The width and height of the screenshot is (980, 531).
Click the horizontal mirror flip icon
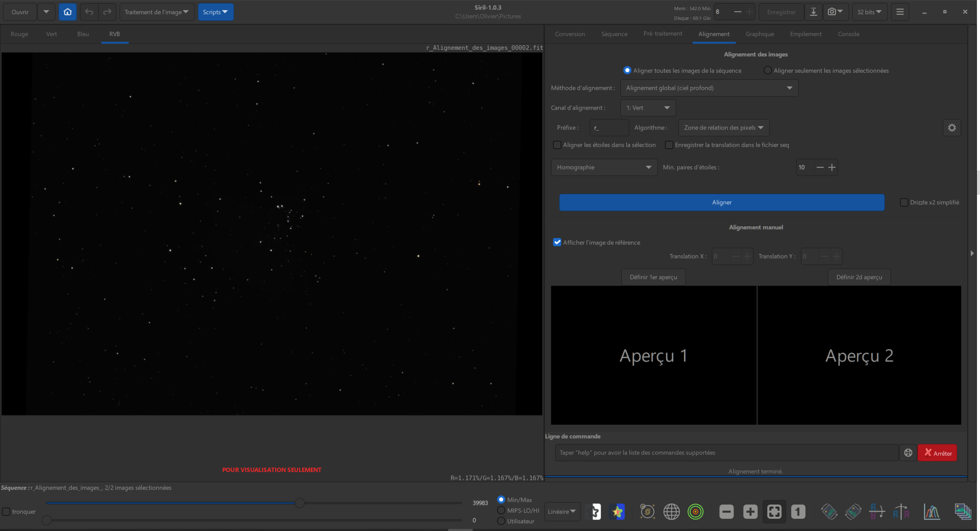[x=901, y=511]
